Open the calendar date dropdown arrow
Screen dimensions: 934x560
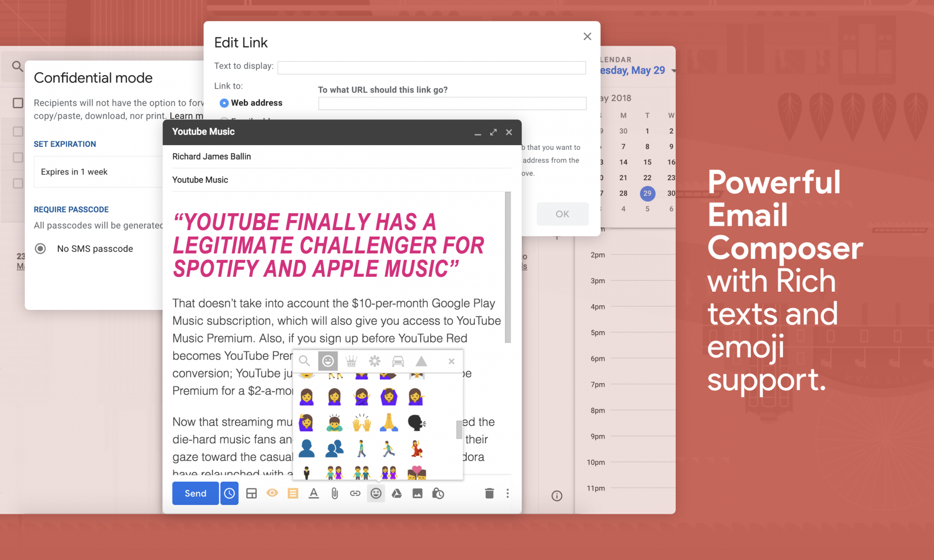click(673, 71)
